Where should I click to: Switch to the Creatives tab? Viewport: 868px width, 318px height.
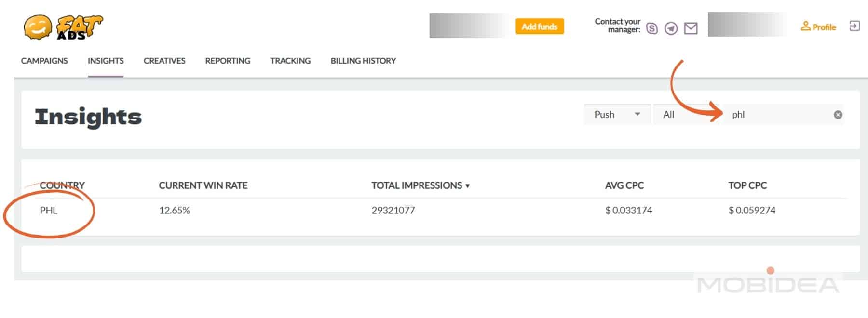click(x=164, y=61)
